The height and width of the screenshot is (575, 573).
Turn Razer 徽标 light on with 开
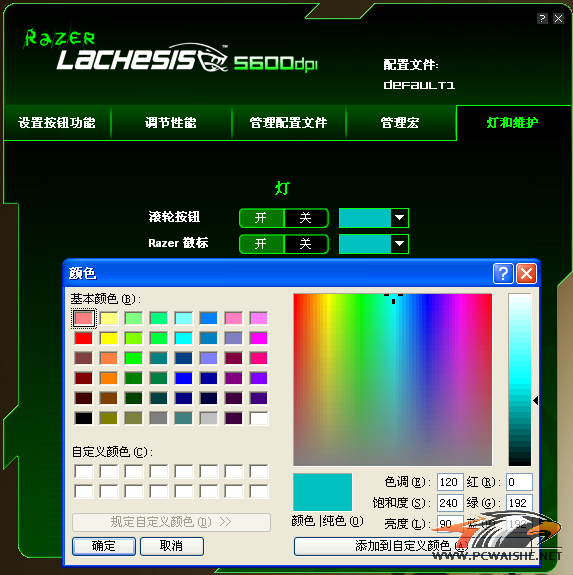click(261, 244)
